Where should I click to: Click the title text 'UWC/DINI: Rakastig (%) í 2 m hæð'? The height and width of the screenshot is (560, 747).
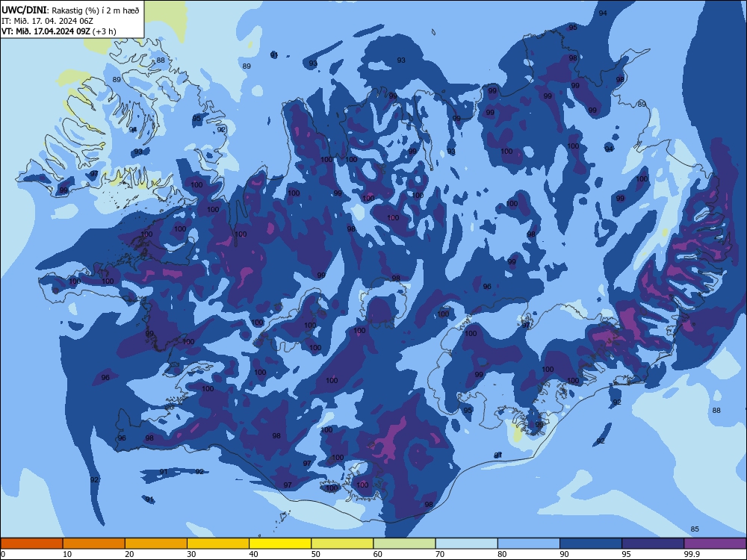point(70,10)
